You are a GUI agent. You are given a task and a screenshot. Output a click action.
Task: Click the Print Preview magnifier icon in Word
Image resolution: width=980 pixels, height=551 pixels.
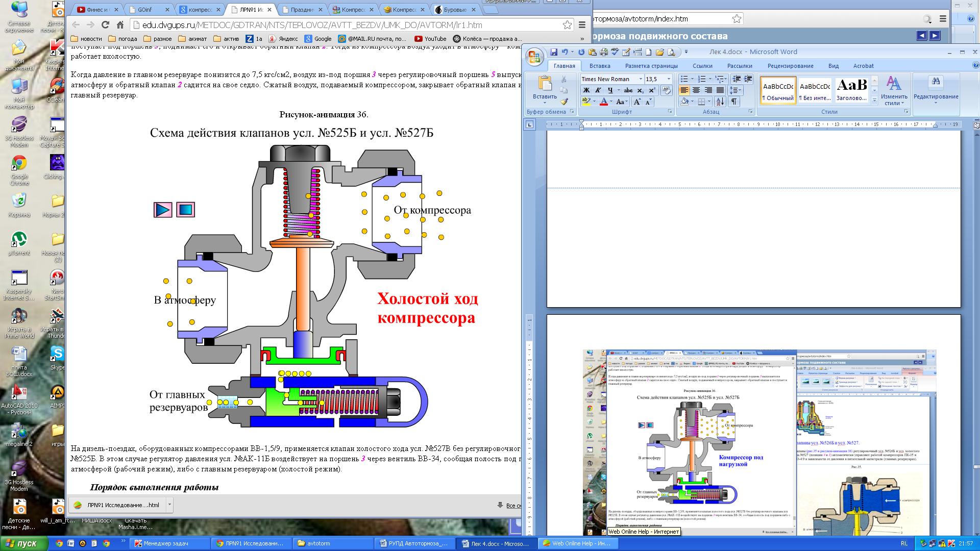[x=671, y=52]
